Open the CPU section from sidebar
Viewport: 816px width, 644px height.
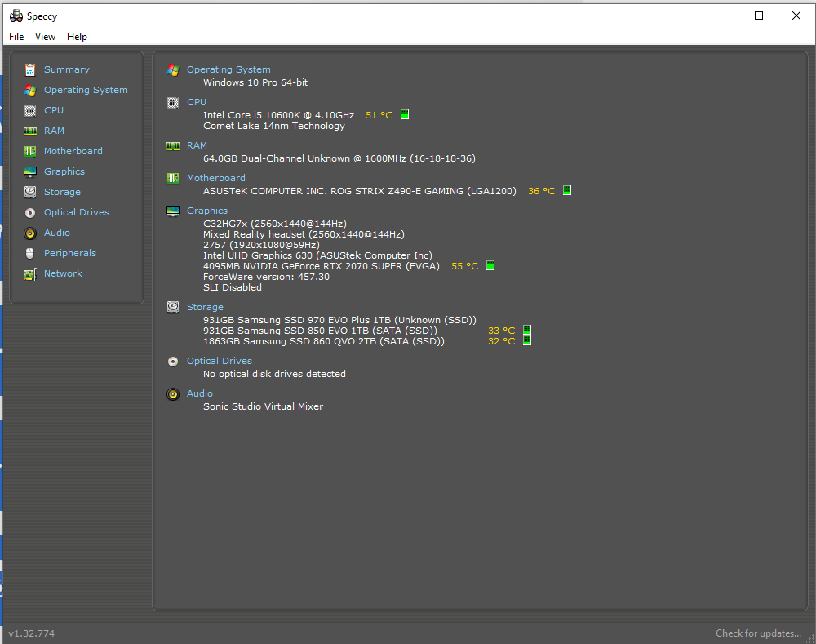[x=54, y=110]
